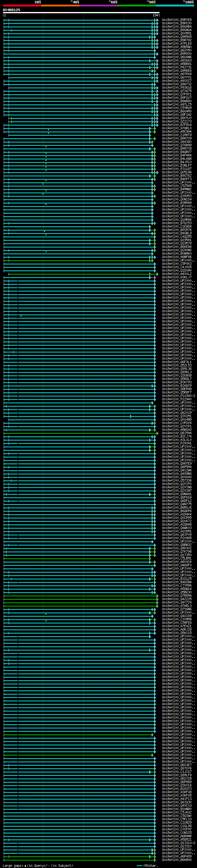The width and height of the screenshot is (197, 868).
Task: Click the UniRef100_B1ANR0 label
Action: pyautogui.click(x=177, y=809)
